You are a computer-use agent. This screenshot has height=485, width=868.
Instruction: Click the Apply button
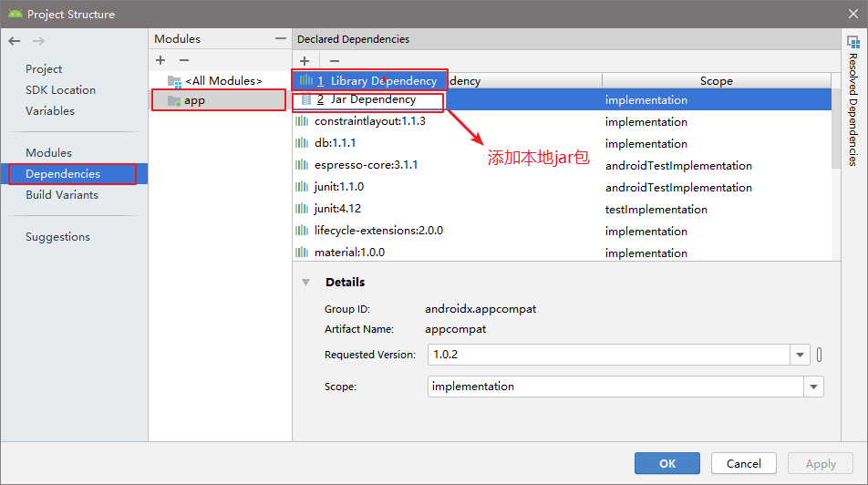click(821, 463)
